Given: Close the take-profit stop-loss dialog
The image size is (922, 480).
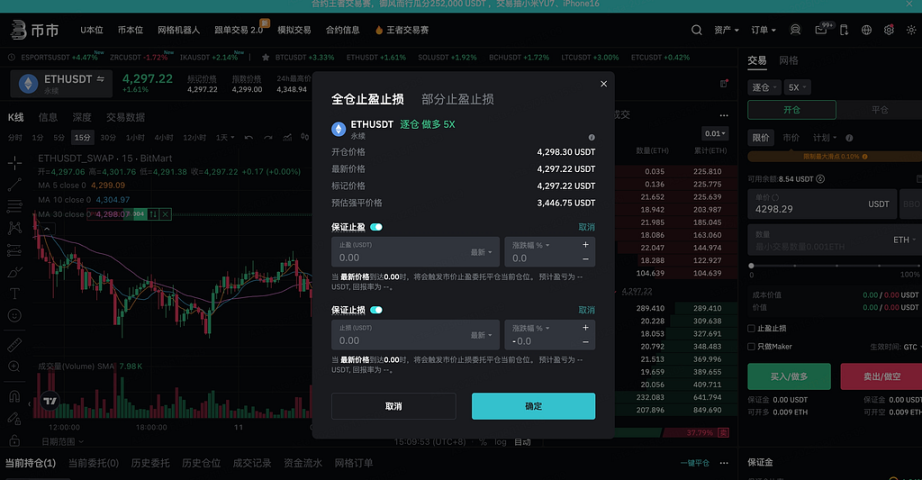Looking at the screenshot, I should click(x=603, y=84).
